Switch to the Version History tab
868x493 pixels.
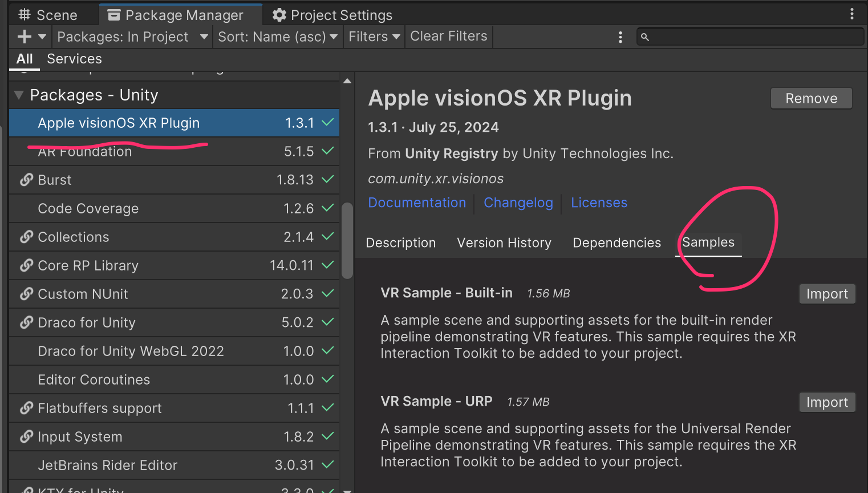pos(504,243)
